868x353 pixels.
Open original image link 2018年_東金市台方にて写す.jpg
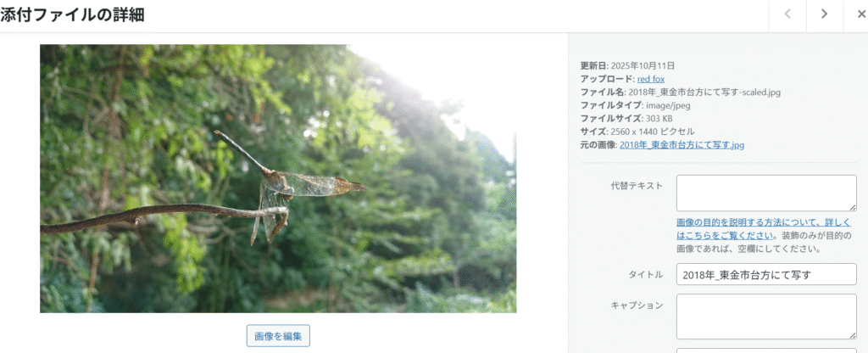682,145
